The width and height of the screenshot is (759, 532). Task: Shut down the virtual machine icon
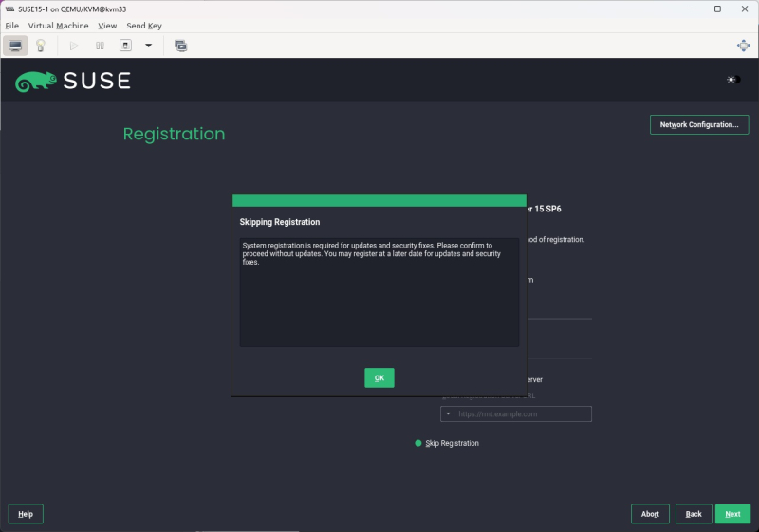pos(125,46)
